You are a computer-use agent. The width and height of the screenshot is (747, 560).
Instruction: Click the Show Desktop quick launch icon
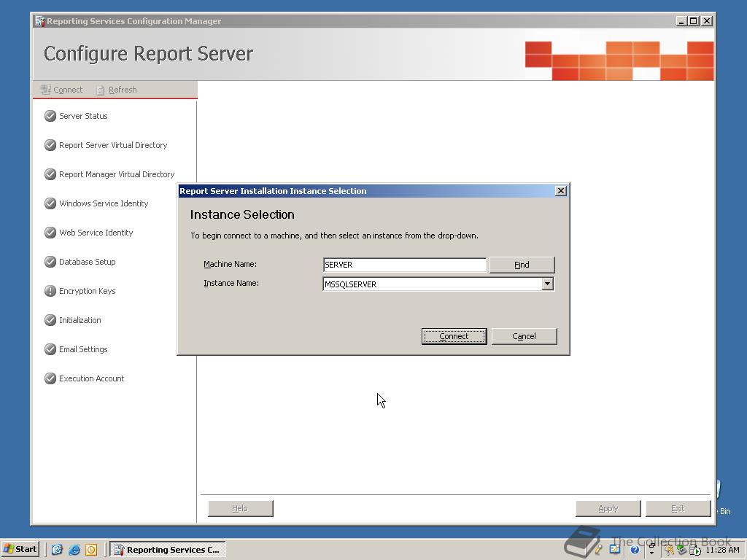pos(57,550)
